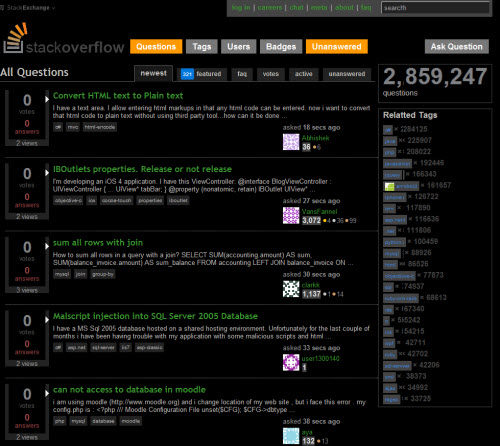Open aya's user profile link
Image resolution: width=500 pixels, height=446 pixels.
pos(307,432)
